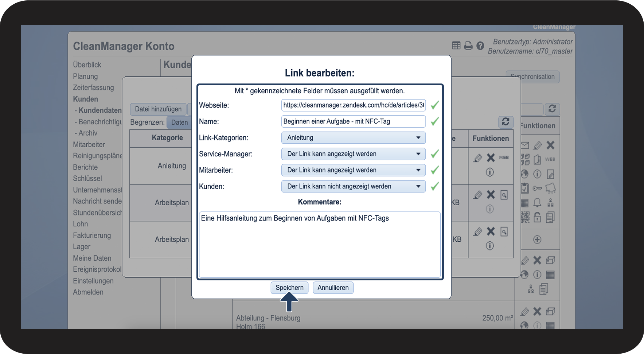The image size is (644, 354).
Task: Click the edit pencil in the Anleitung row
Action: (477, 158)
